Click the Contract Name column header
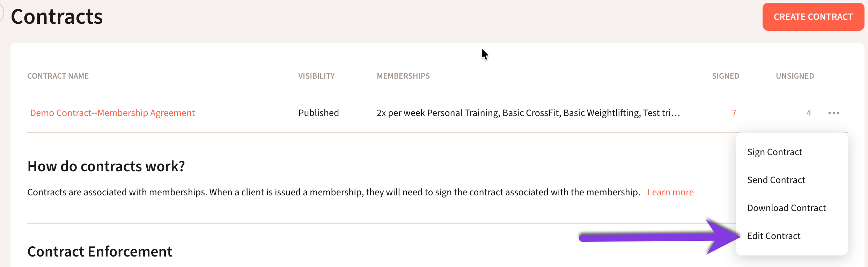The image size is (868, 267). pos(58,76)
